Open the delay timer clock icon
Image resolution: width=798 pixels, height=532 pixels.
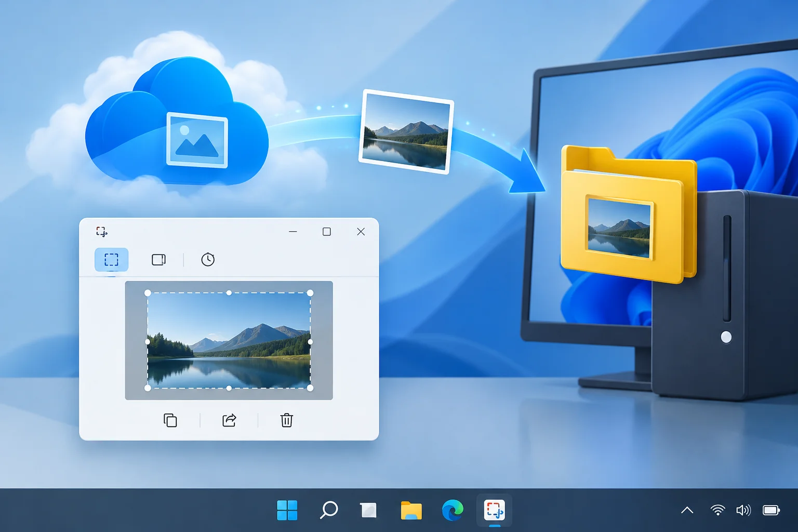tap(208, 259)
